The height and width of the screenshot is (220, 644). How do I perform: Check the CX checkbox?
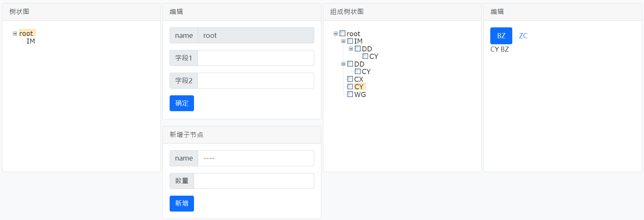coord(350,79)
